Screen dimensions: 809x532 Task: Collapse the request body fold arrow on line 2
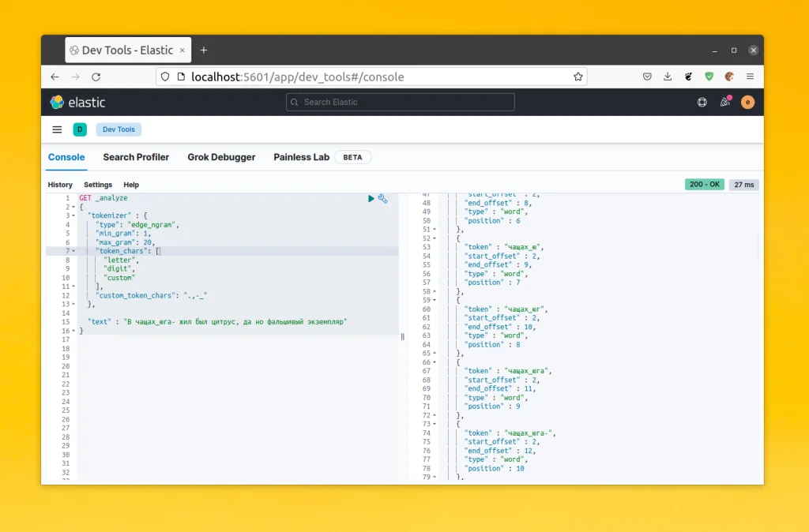(x=75, y=207)
